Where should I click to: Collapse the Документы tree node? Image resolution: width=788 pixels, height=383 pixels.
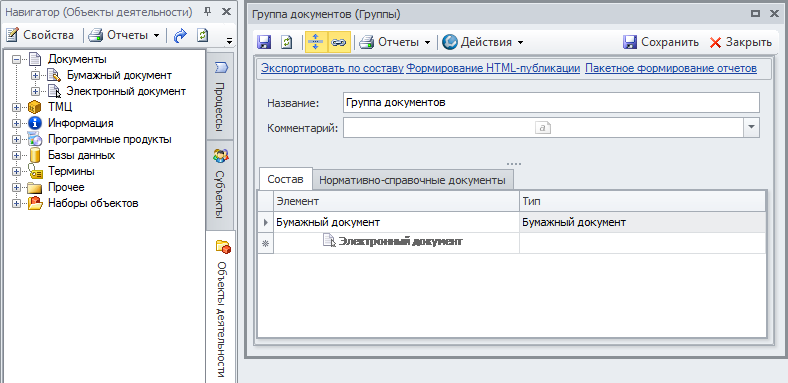(x=16, y=59)
